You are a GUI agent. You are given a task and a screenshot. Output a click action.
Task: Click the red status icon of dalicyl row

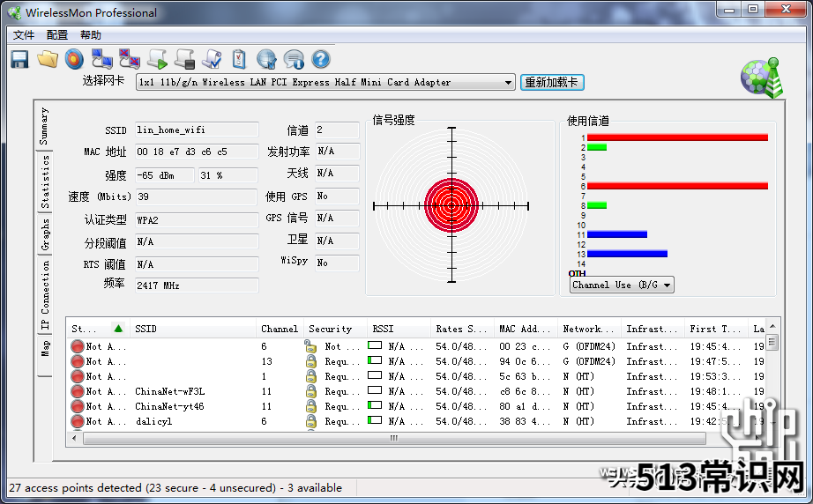[78, 421]
